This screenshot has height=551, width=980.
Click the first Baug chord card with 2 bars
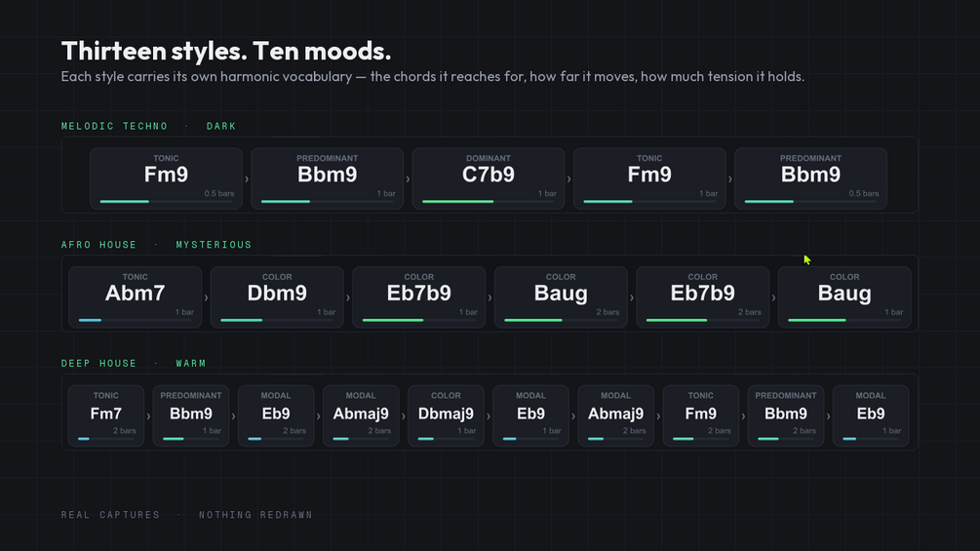[561, 297]
